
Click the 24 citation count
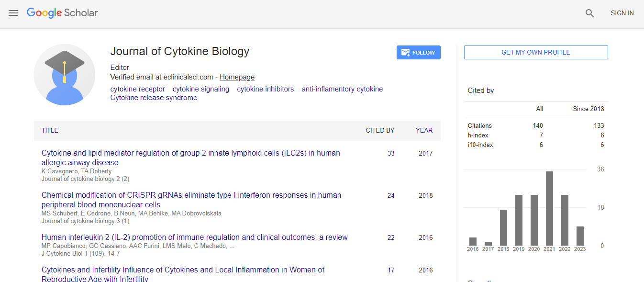tap(391, 196)
